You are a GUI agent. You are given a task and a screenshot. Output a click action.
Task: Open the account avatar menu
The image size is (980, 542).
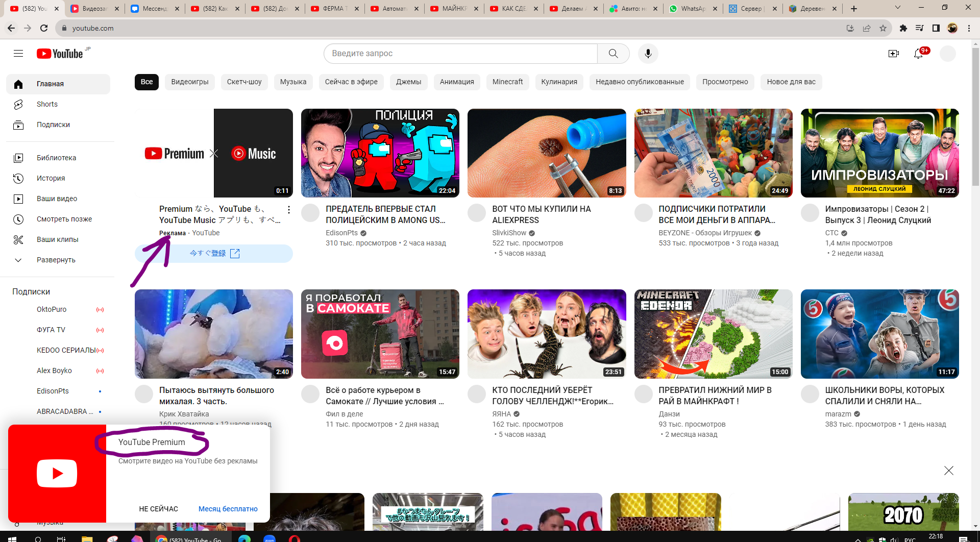[948, 54]
